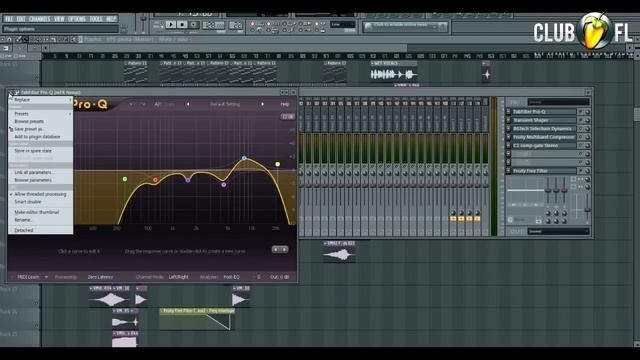Choose Replace in the plugin menu

(x=40, y=100)
